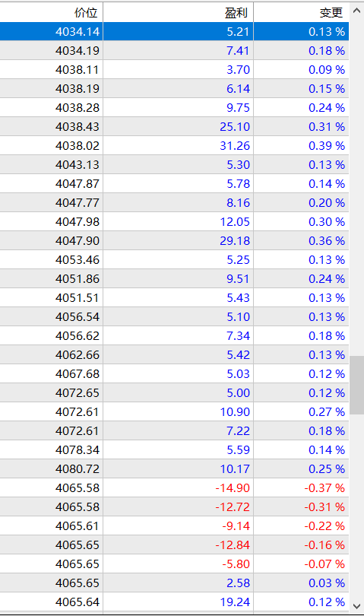The image size is (364, 616).
Task: Click profit value 2.58
Action: [238, 583]
